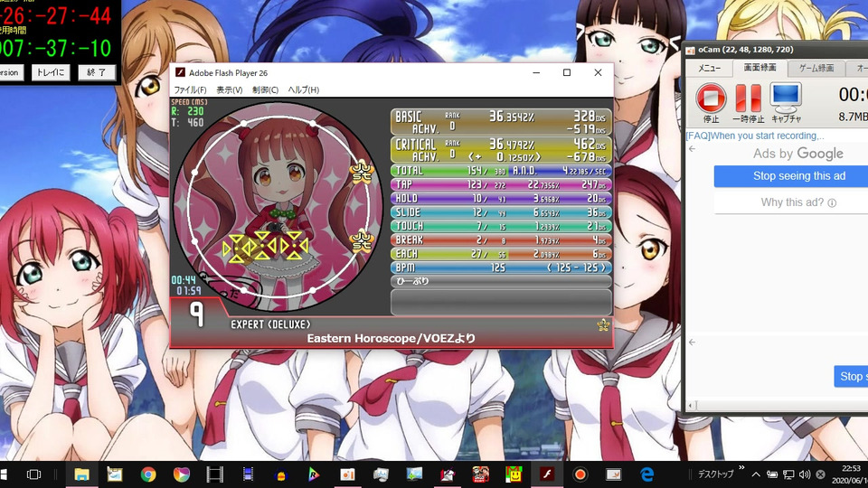868x488 pixels.
Task: Click the lower JUST star judgement marker
Action: pos(362,241)
